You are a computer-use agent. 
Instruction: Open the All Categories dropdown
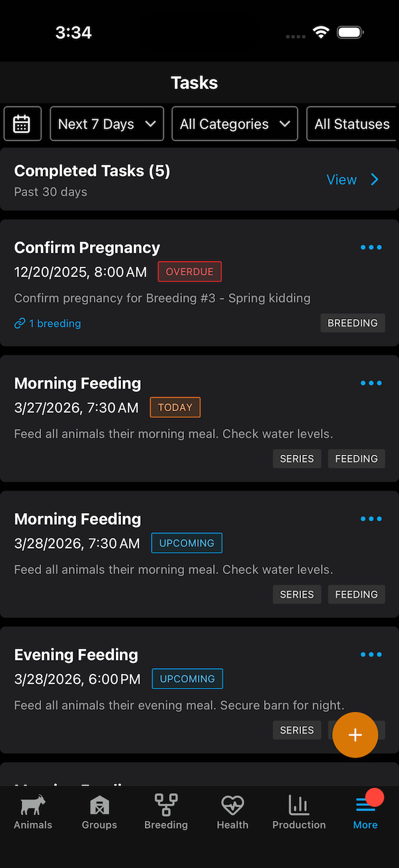pyautogui.click(x=234, y=123)
